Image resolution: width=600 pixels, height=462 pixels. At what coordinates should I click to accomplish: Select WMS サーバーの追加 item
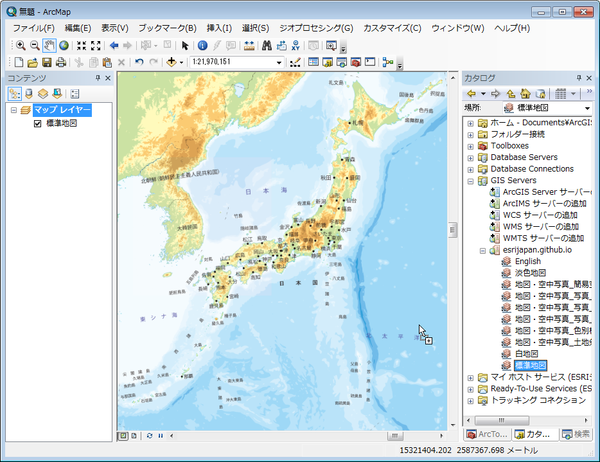pyautogui.click(x=535, y=227)
